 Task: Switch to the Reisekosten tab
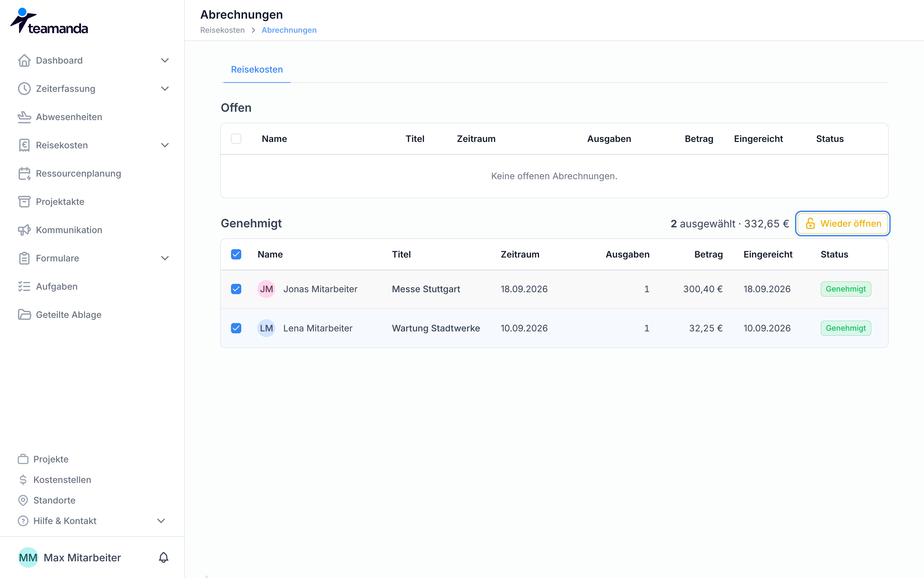click(x=257, y=70)
